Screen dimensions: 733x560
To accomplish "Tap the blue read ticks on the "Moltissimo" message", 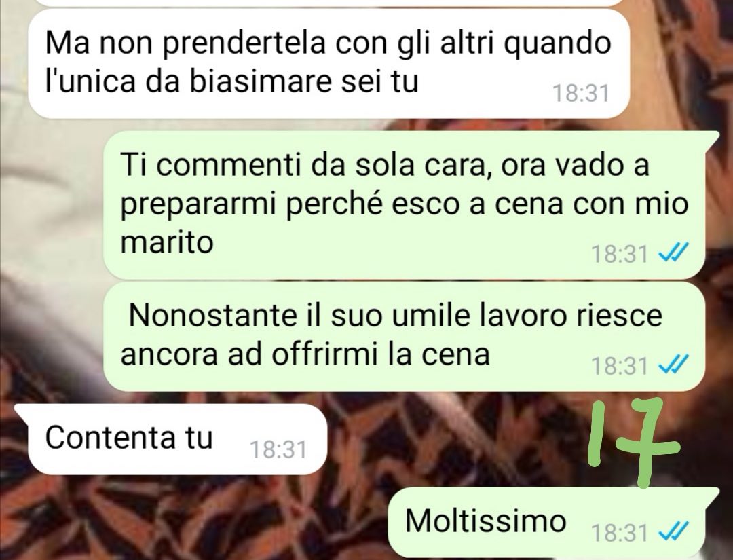I will coord(673,531).
